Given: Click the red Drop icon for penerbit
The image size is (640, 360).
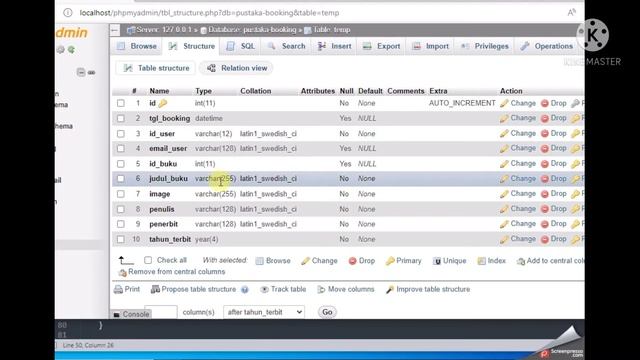Looking at the screenshot, I should 544,224.
